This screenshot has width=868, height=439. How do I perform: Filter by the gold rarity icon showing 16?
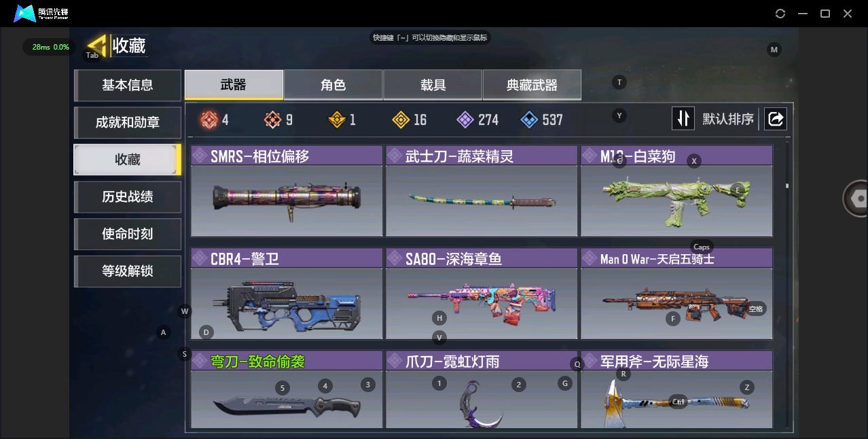401,120
